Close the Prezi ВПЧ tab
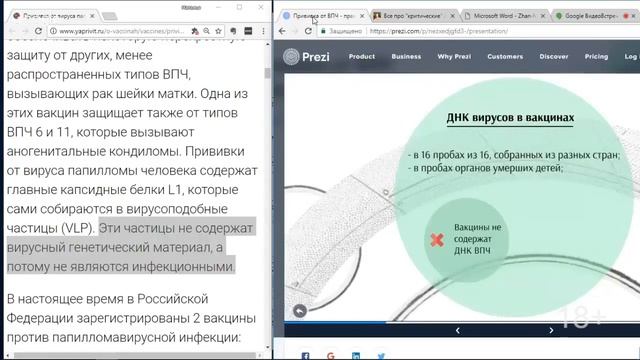640x360 pixels. (x=362, y=16)
